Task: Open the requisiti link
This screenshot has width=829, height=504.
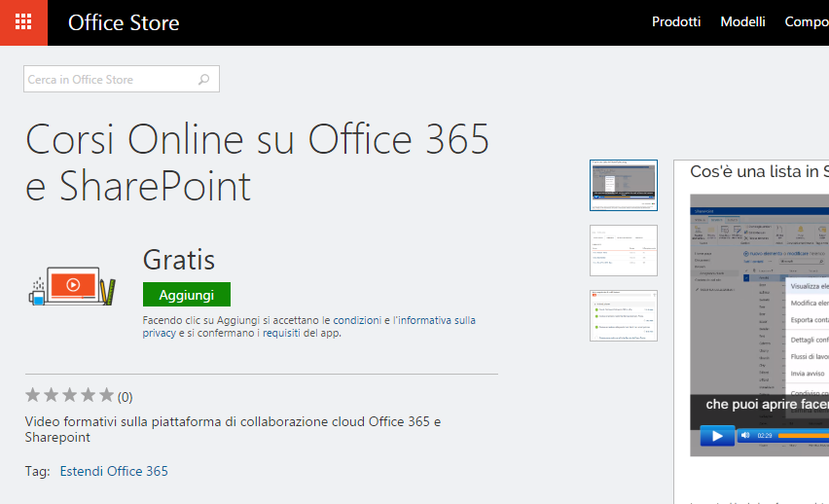Action: point(281,333)
